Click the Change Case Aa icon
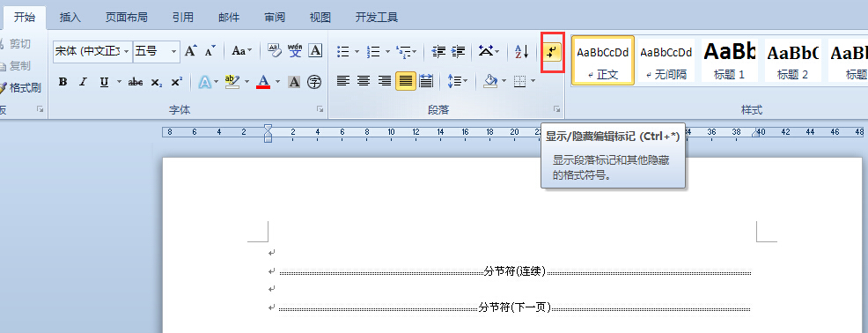The height and width of the screenshot is (333, 868). click(x=239, y=51)
